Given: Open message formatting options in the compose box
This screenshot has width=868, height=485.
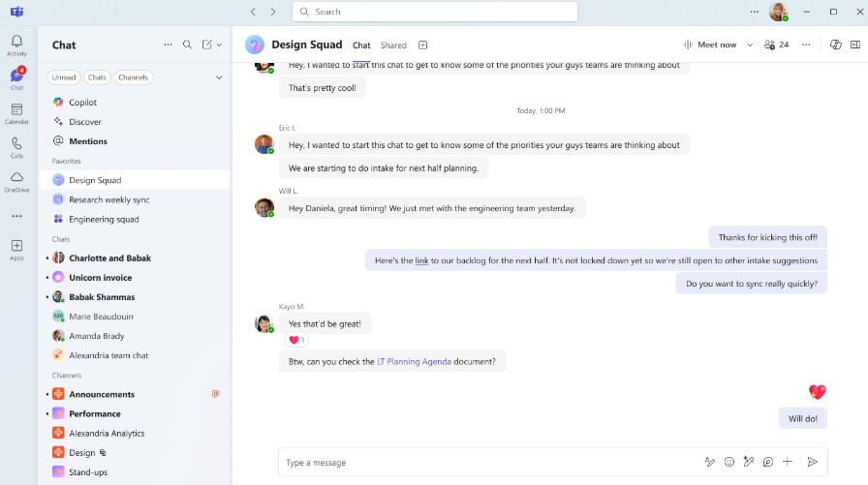Looking at the screenshot, I should click(x=709, y=462).
